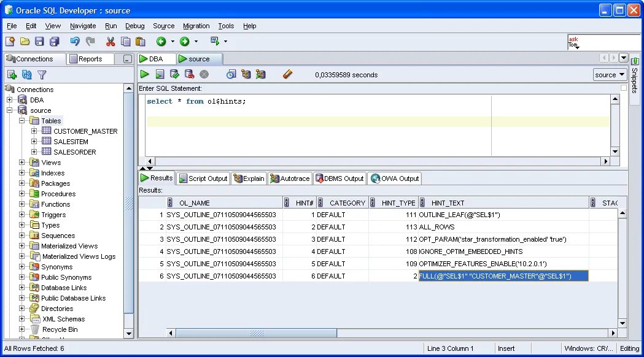Viewport: 644px width, 357px height.
Task: Open the File menu
Action: point(12,26)
